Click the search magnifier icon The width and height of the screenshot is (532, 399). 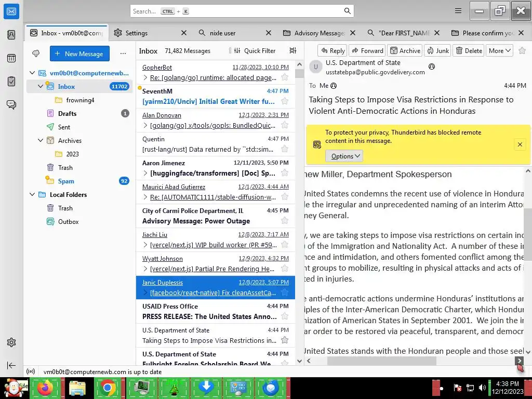347,11
